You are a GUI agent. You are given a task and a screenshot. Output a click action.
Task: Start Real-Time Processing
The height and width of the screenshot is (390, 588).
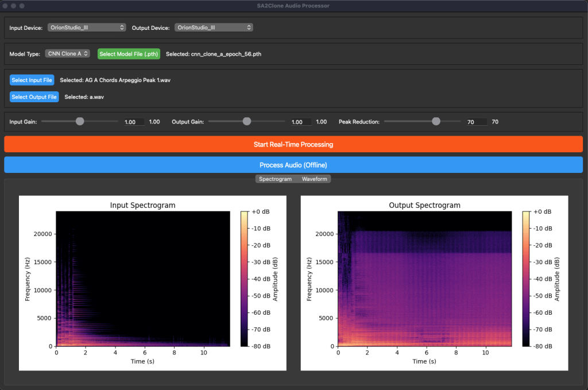[x=293, y=144]
